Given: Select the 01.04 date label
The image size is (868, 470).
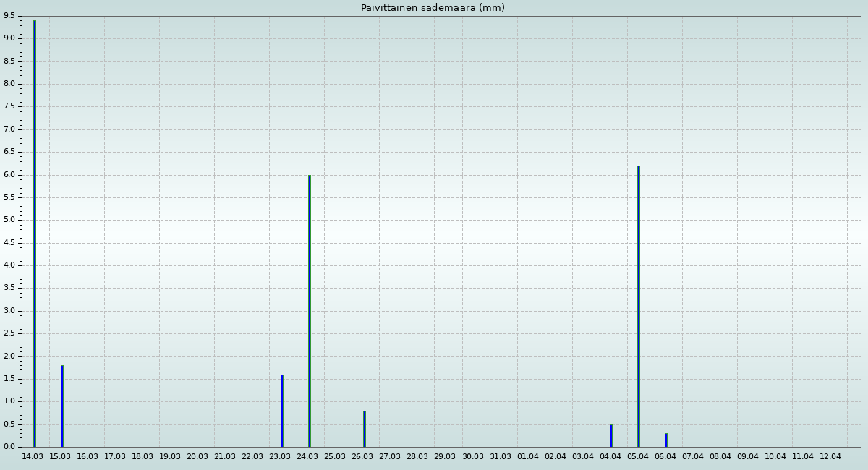Looking at the screenshot, I should 528,457.
